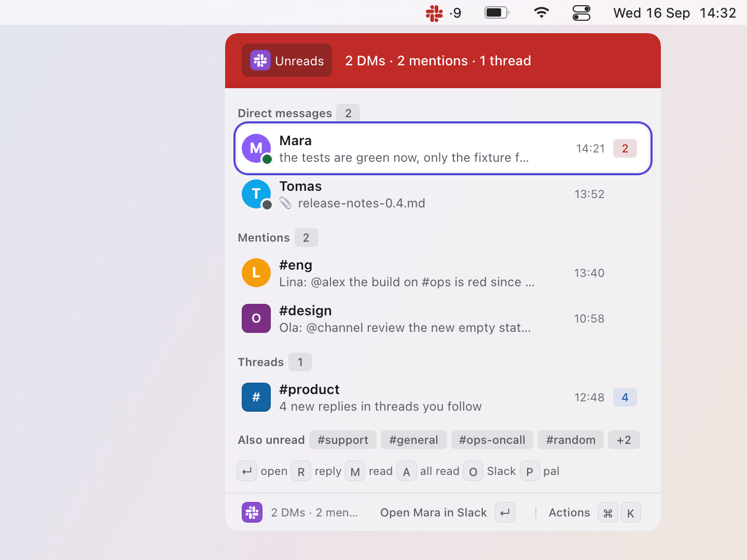Click the 12:48 timestamp on #product row
747x560 pixels.
click(589, 397)
